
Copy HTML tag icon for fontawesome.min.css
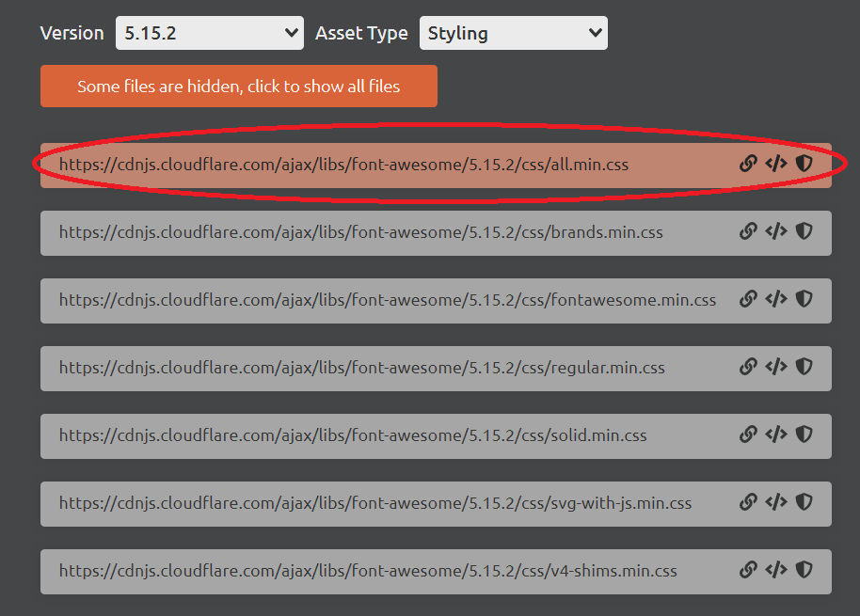point(776,299)
